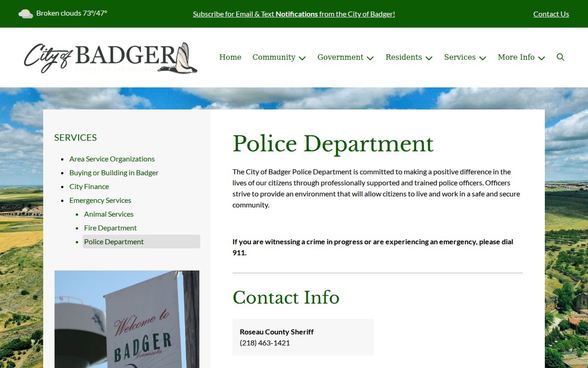
Task: Open the More Info menu item
Action: [x=516, y=57]
